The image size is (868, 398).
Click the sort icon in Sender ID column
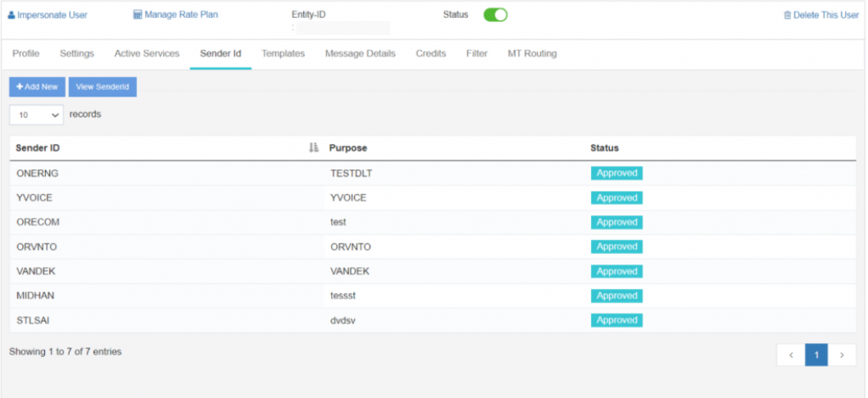pos(313,148)
